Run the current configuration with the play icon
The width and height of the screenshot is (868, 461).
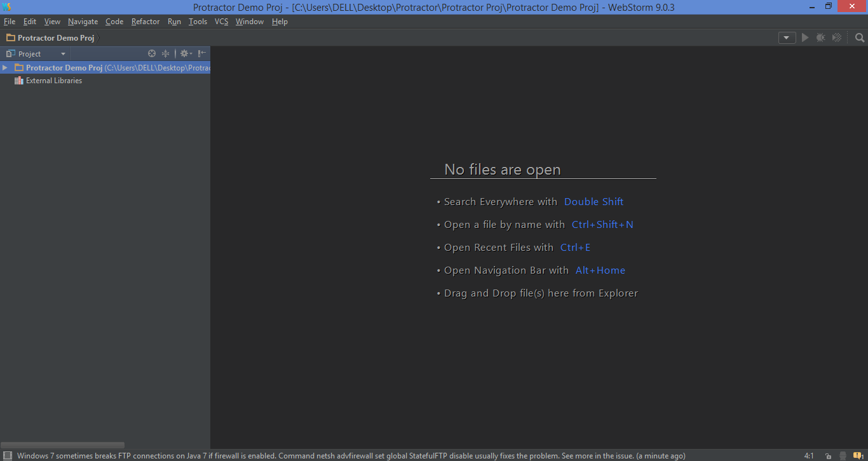pos(804,37)
